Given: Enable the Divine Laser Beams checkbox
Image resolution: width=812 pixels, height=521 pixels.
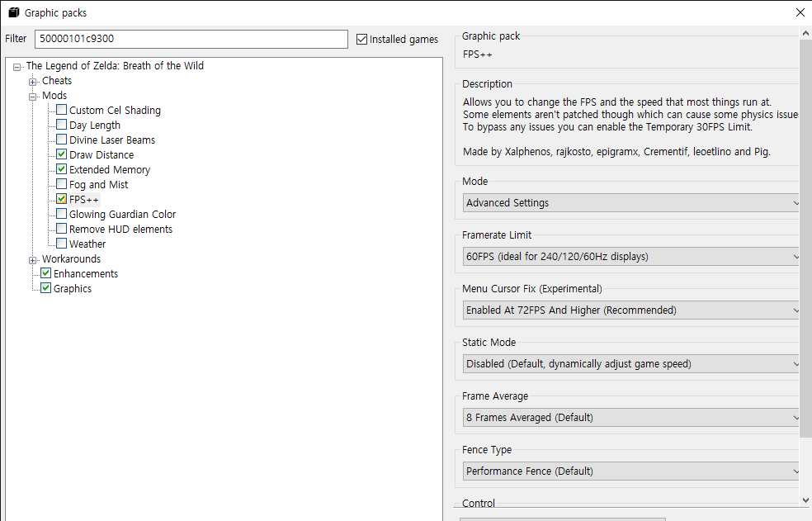Looking at the screenshot, I should coord(62,140).
